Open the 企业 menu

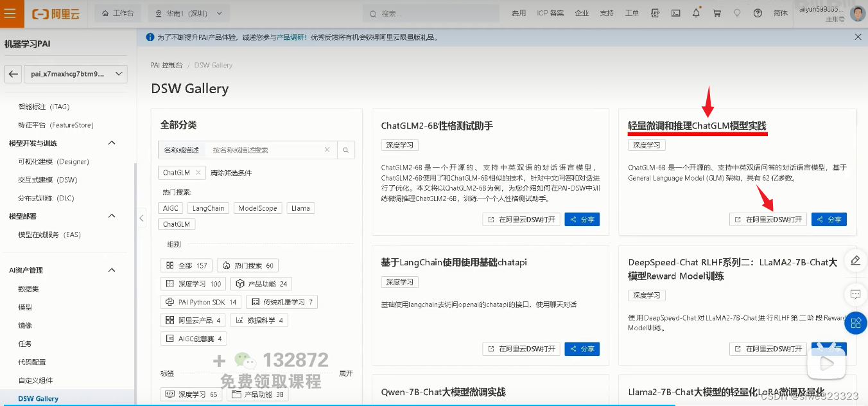[x=582, y=13]
